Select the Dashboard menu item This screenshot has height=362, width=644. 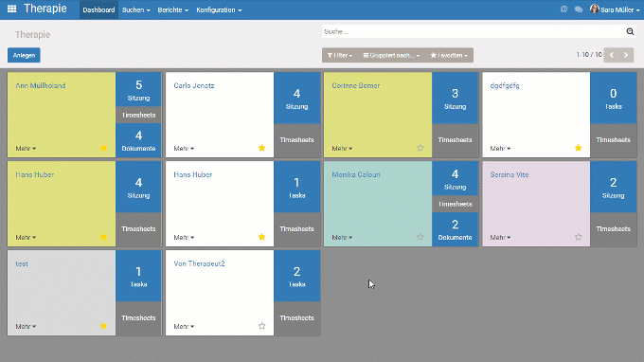[x=98, y=9]
